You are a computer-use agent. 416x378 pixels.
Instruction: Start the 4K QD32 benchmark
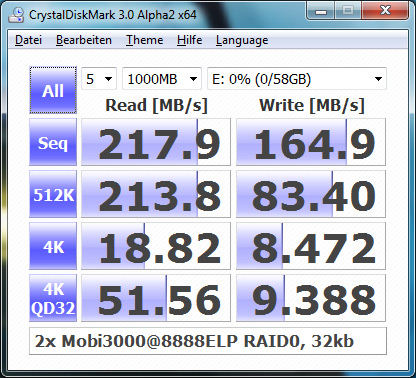[x=53, y=298]
